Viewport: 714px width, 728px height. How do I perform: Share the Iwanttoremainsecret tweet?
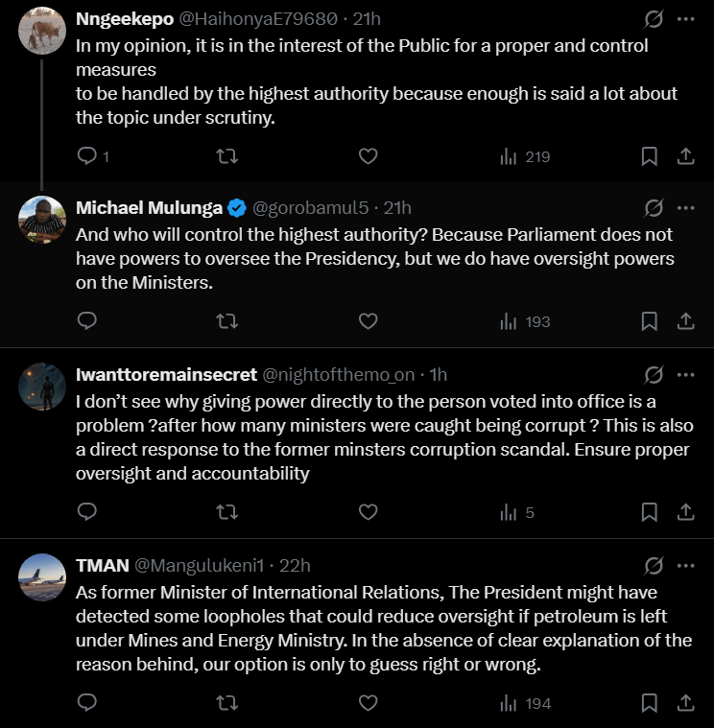click(x=685, y=512)
